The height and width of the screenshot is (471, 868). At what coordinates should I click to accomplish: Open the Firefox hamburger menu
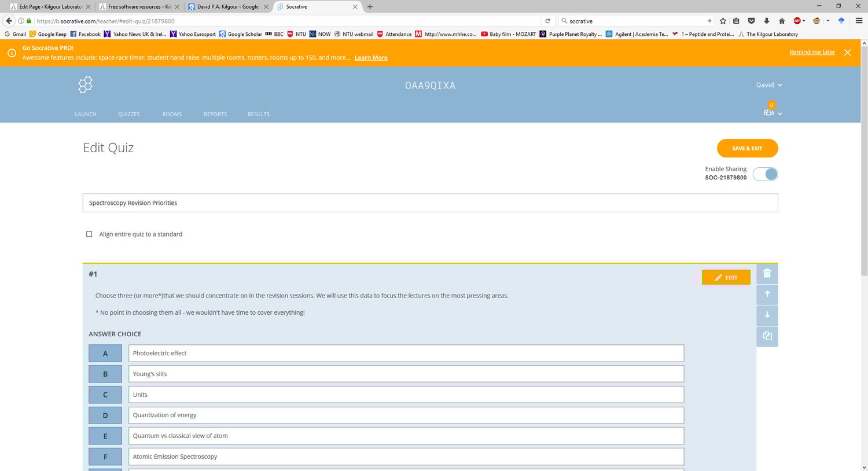point(859,21)
